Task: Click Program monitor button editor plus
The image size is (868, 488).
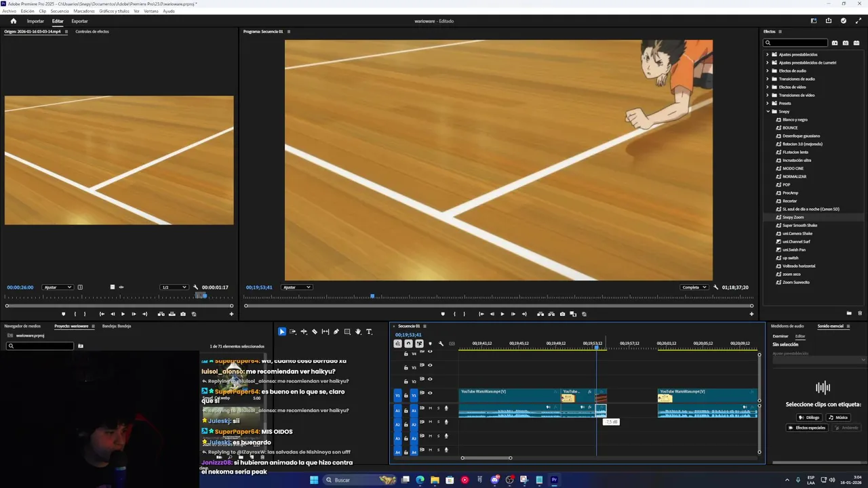Action: tap(751, 314)
